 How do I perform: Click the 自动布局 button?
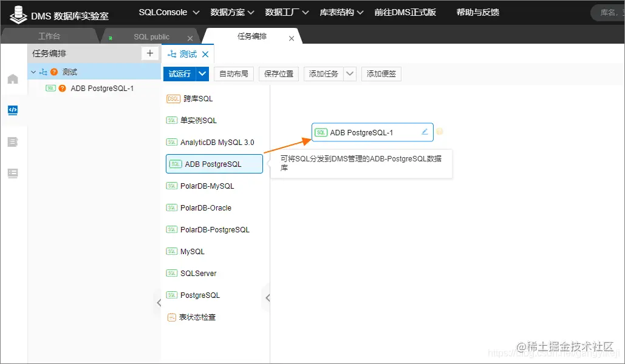(x=234, y=73)
